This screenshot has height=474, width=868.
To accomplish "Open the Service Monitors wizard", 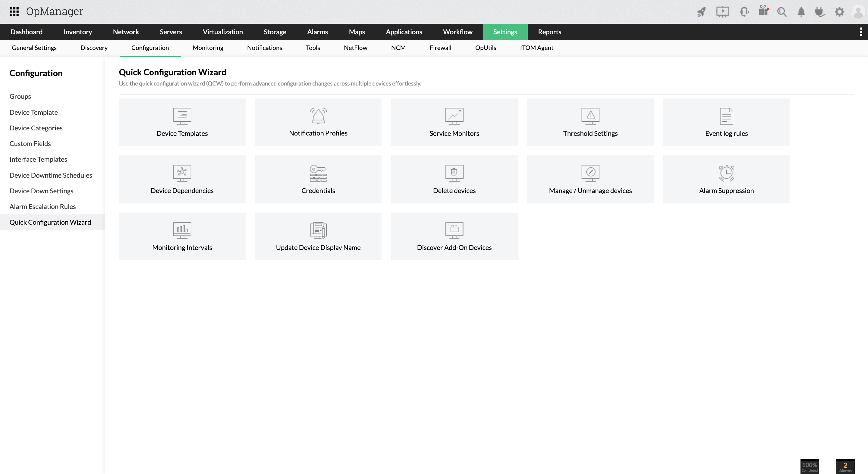I will coord(454,121).
